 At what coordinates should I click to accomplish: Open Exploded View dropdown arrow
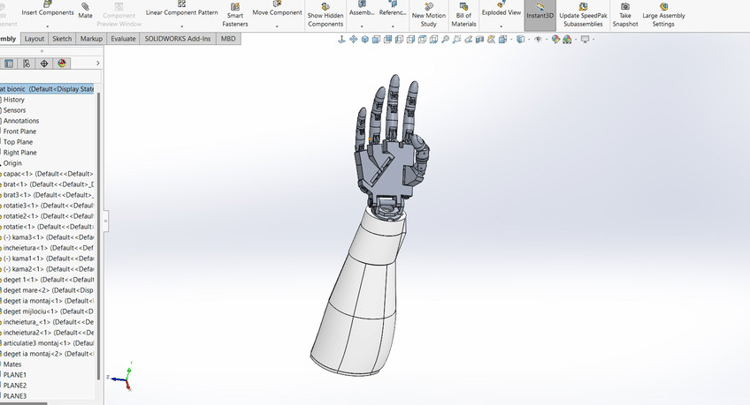(x=501, y=26)
